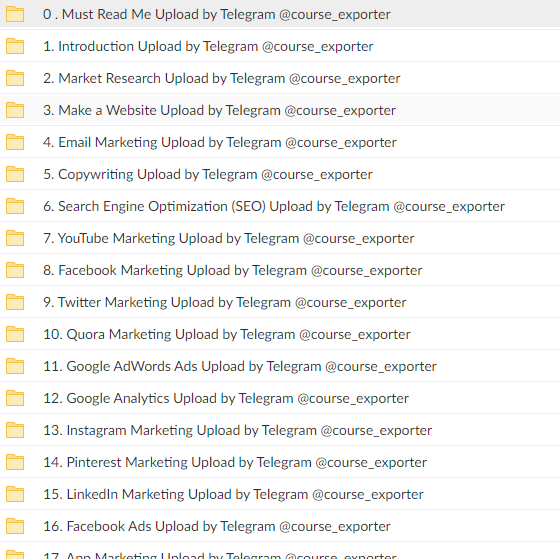Select '4. Email Marketing' folder name

click(220, 143)
